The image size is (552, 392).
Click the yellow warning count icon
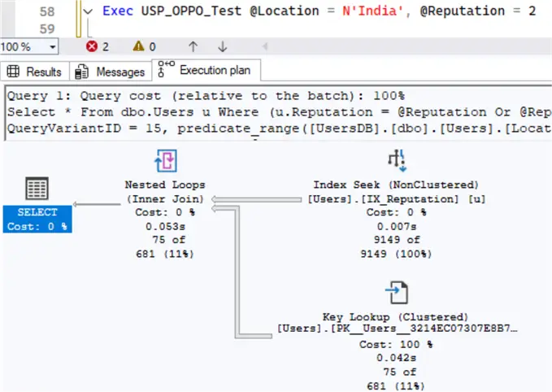[139, 47]
